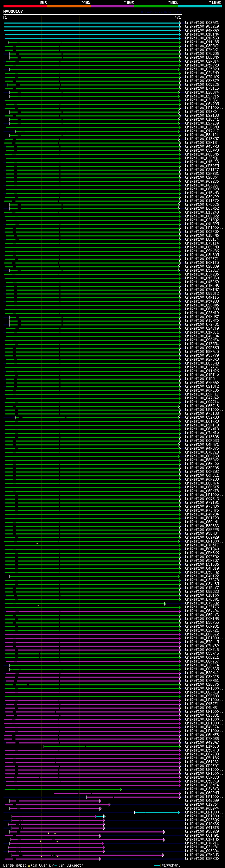Select label UniRef100_B0NSZ2
Screen dimensions: 225x868
click(x=202, y=634)
